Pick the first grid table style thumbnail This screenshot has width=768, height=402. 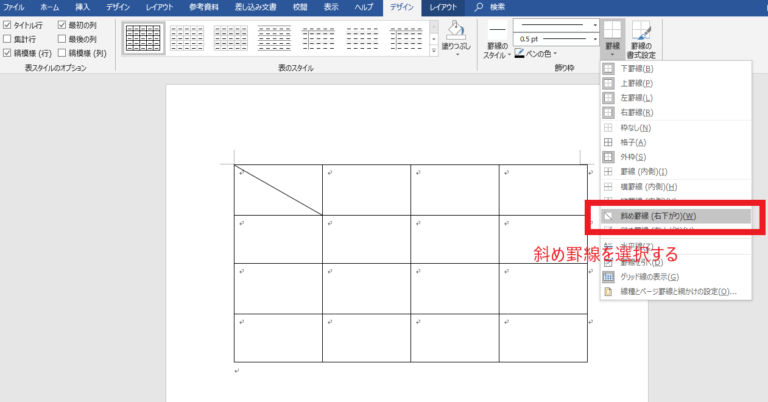click(x=143, y=38)
